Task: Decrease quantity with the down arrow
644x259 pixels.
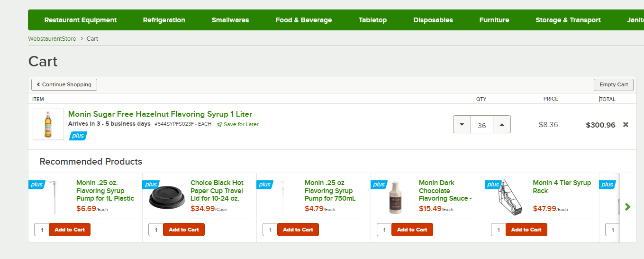Action: pos(462,125)
